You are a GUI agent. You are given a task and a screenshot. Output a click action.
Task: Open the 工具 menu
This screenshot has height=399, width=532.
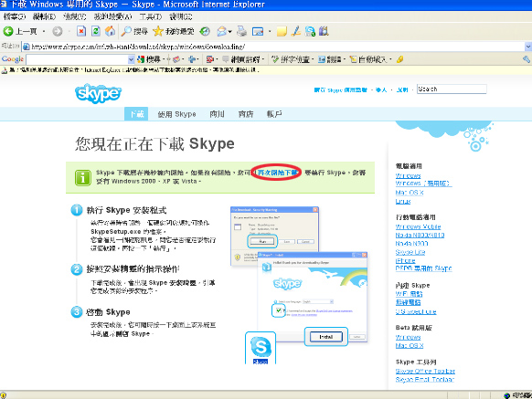coord(151,16)
